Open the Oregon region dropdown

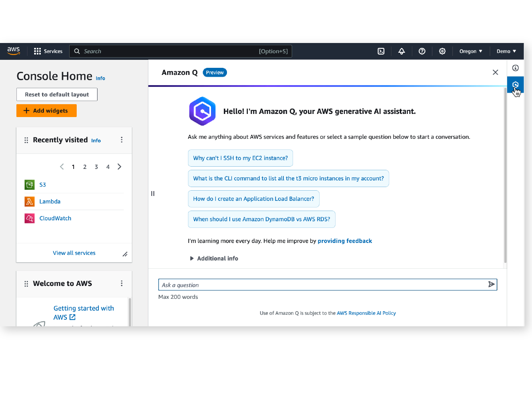(471, 51)
